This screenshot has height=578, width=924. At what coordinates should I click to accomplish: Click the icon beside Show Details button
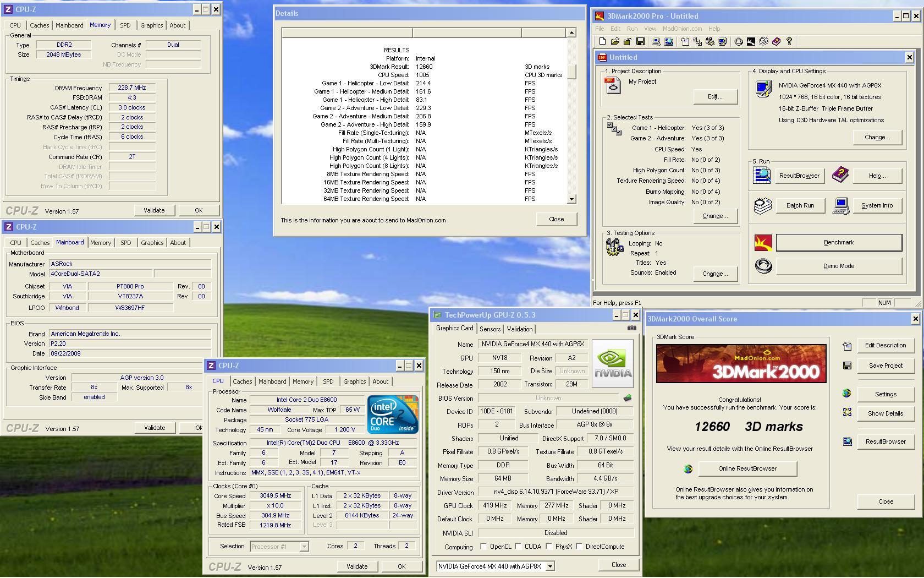tap(847, 412)
